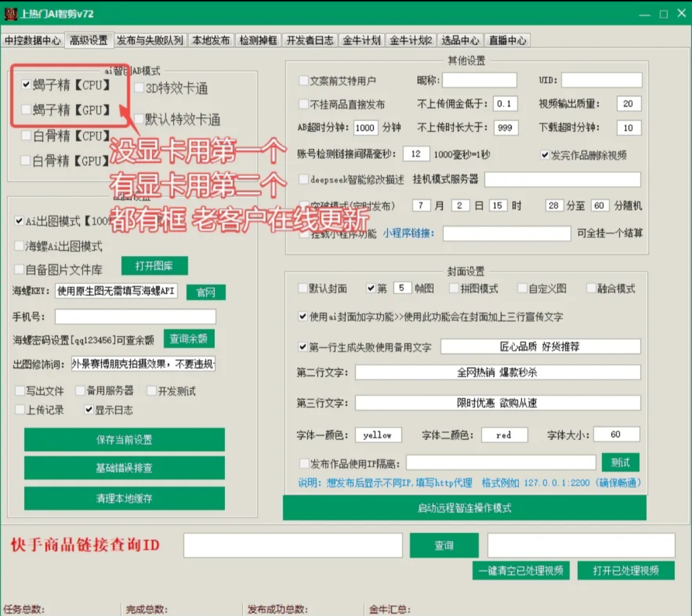Check 自备图片文件库 option
Viewport: 692px width, 616px height.
pos(19,269)
